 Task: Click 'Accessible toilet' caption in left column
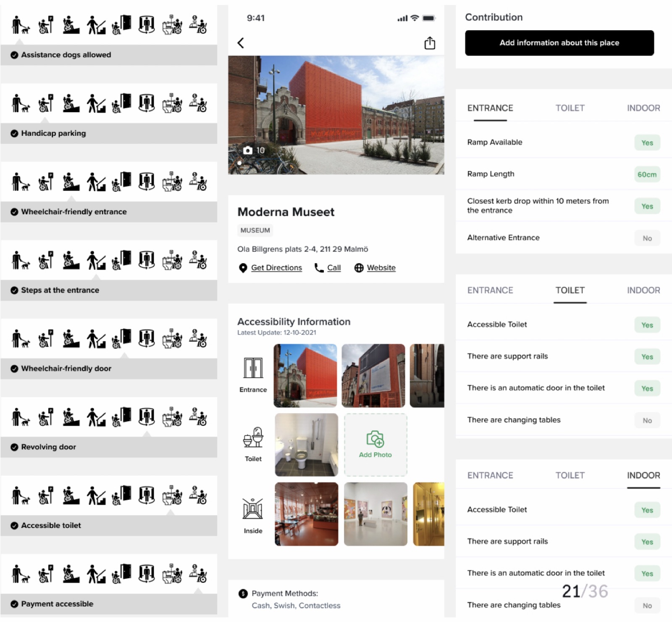[x=51, y=525]
